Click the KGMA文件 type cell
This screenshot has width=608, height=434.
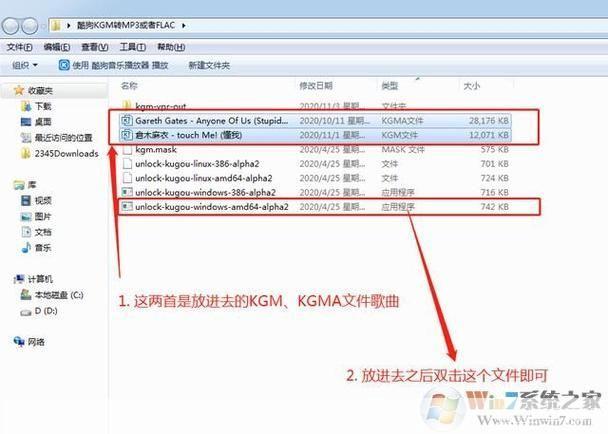tap(402, 121)
